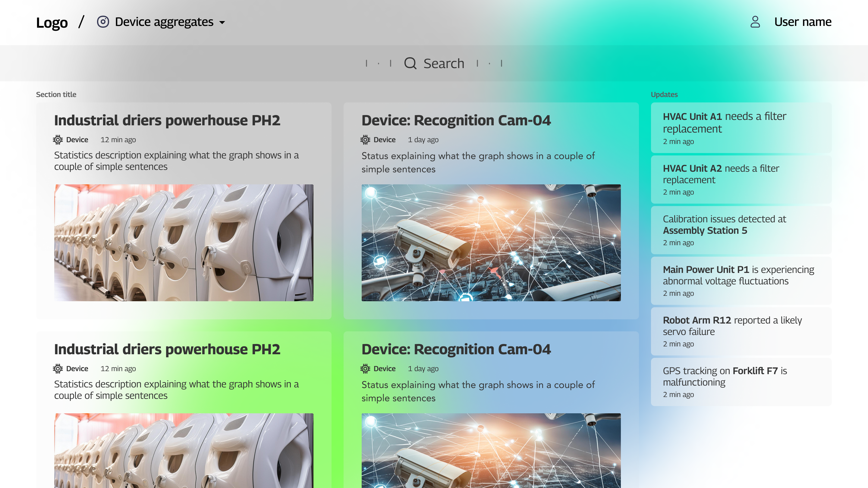Click the magnifier icon in the search bar
Image resolution: width=868 pixels, height=488 pixels.
(410, 63)
